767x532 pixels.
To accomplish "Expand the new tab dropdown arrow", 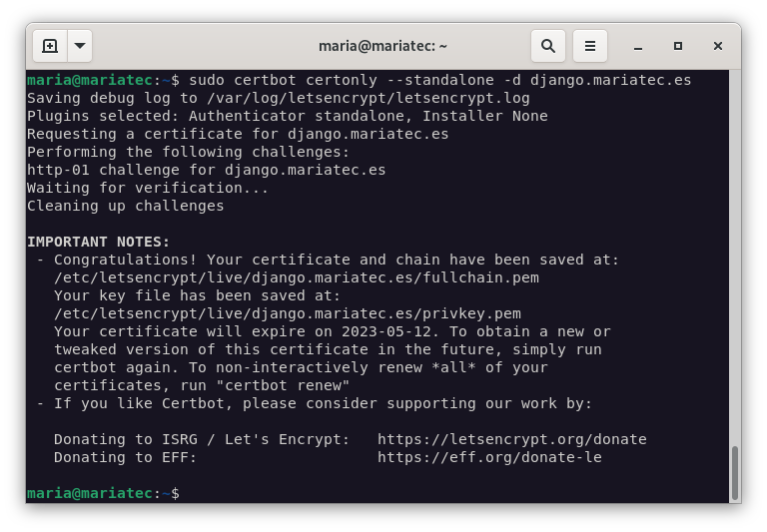I will click(80, 46).
